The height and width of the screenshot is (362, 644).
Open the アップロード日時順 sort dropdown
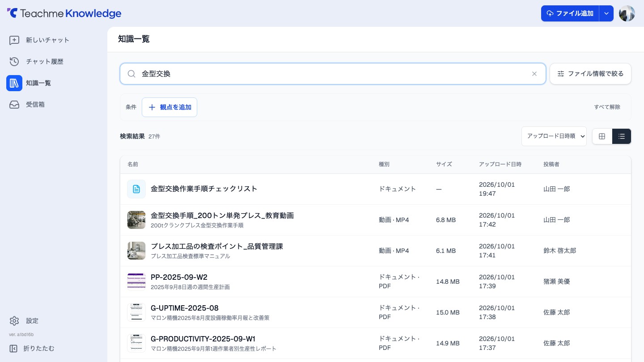(554, 136)
